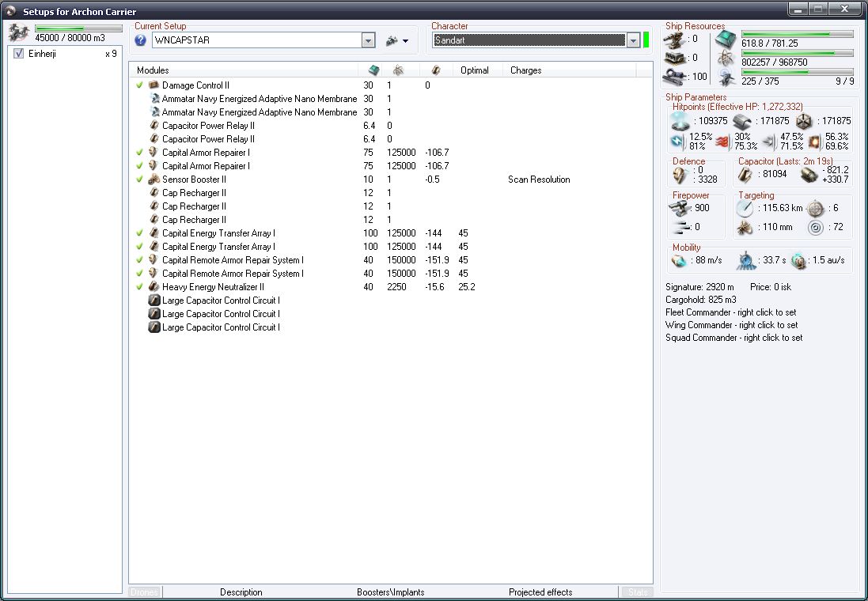Toggle second Capital Remote Armor Repair checkmark
The width and height of the screenshot is (868, 601).
[x=139, y=274]
